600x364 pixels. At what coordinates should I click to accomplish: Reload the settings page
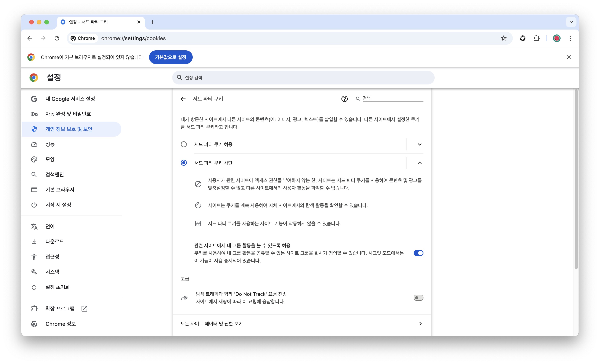[57, 38]
